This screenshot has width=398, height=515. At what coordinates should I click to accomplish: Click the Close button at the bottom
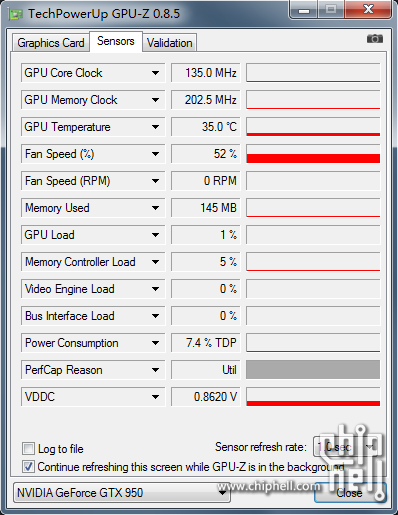point(350,492)
